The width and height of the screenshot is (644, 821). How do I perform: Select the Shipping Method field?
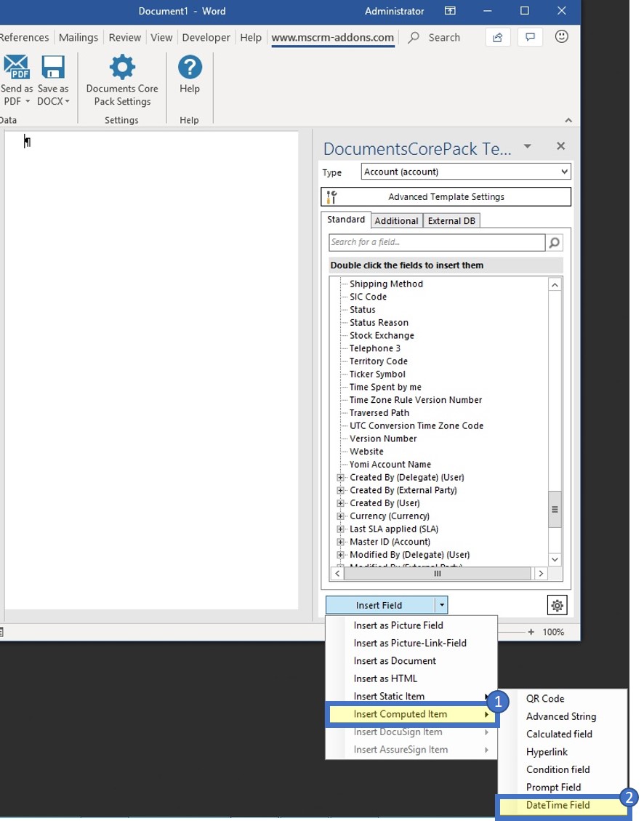pos(386,284)
